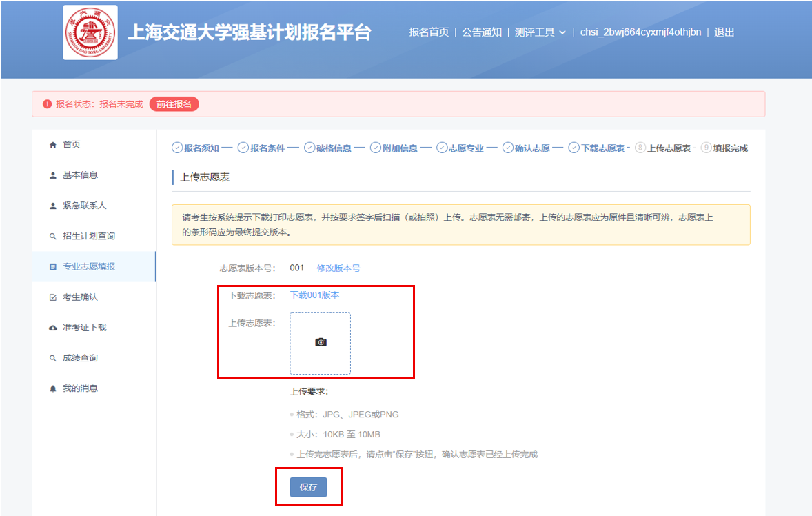Expand the 测评工具 dropdown menu
Screen dimensions: 812x516
coord(540,32)
